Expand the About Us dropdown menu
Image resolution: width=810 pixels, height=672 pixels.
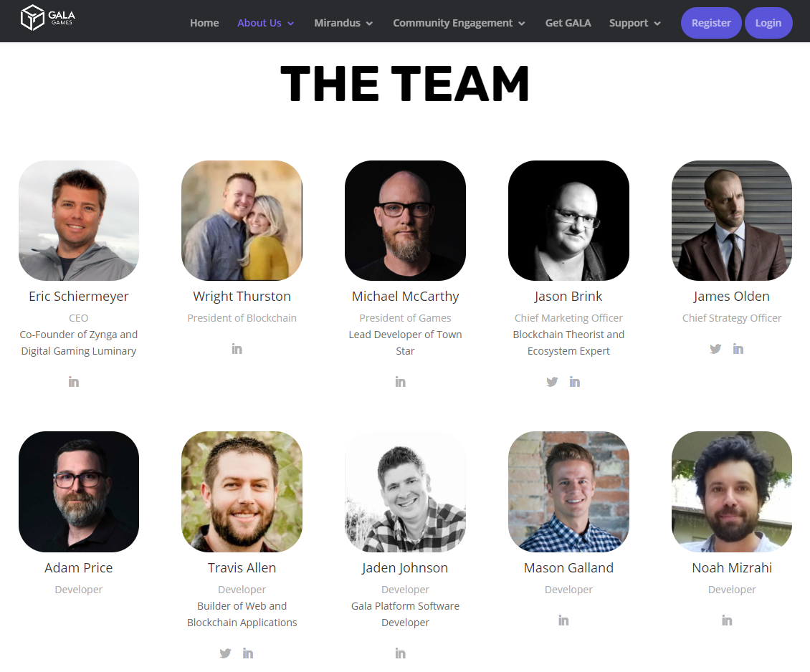click(x=265, y=23)
